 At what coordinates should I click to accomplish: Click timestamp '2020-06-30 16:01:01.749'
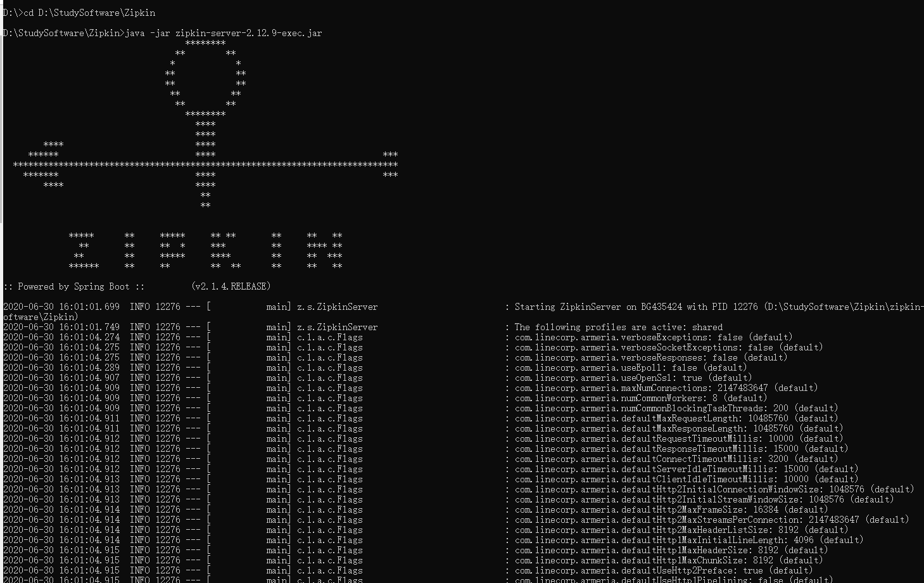[61, 327]
